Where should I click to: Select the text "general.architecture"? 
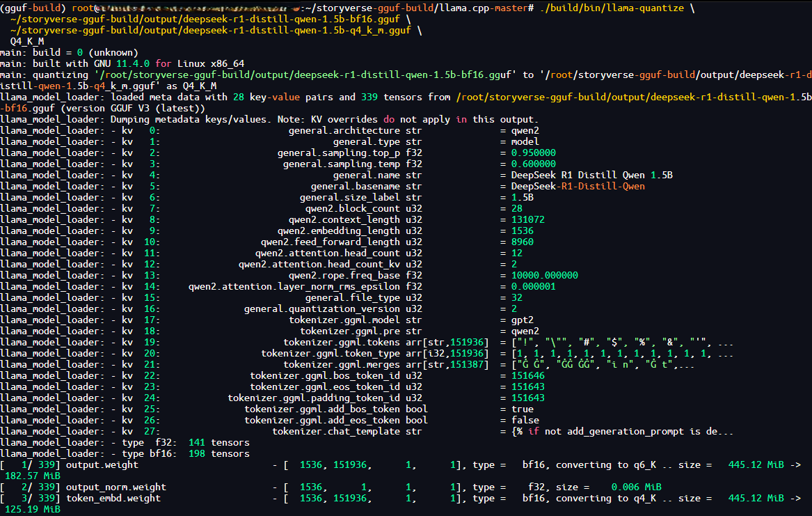click(x=344, y=130)
